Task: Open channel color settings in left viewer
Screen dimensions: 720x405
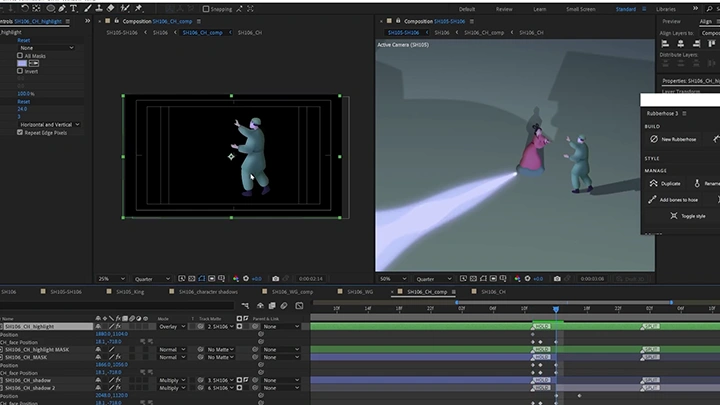Action: 236,279
